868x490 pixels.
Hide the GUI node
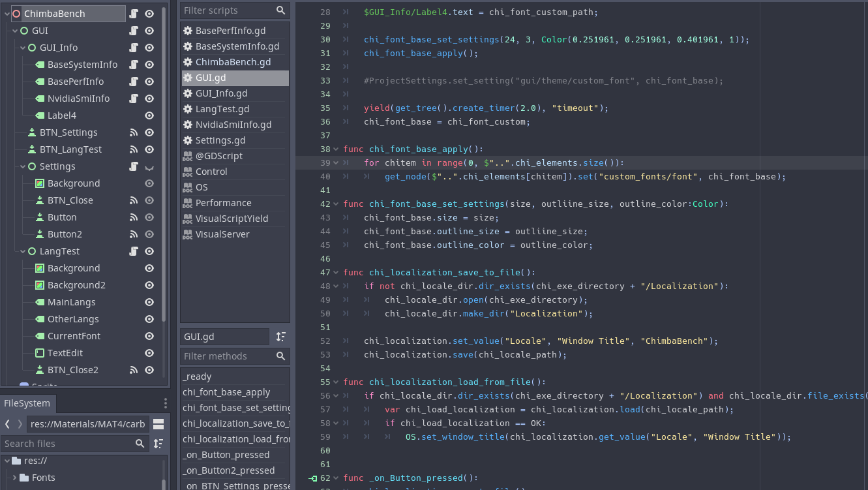coord(149,31)
